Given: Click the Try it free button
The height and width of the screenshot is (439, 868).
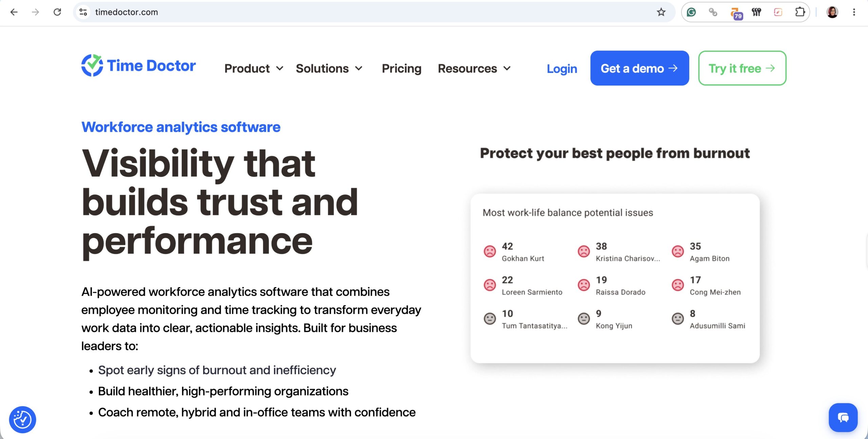Looking at the screenshot, I should pos(742,68).
